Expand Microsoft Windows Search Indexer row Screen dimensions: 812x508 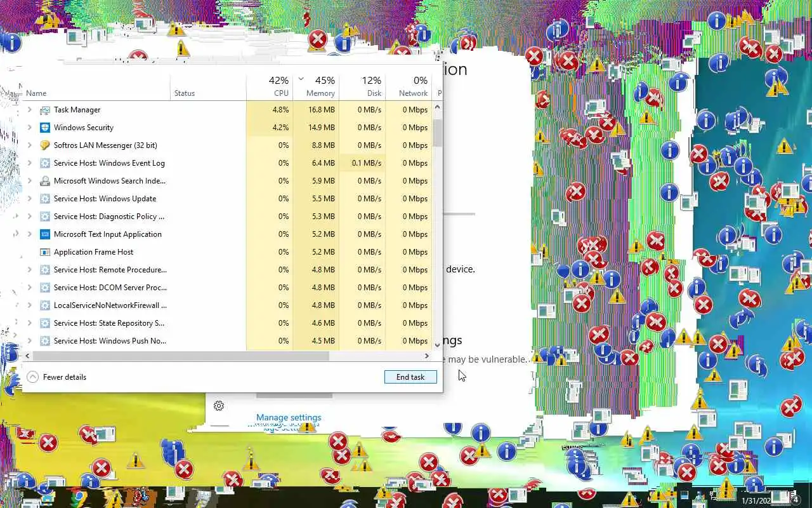point(29,181)
